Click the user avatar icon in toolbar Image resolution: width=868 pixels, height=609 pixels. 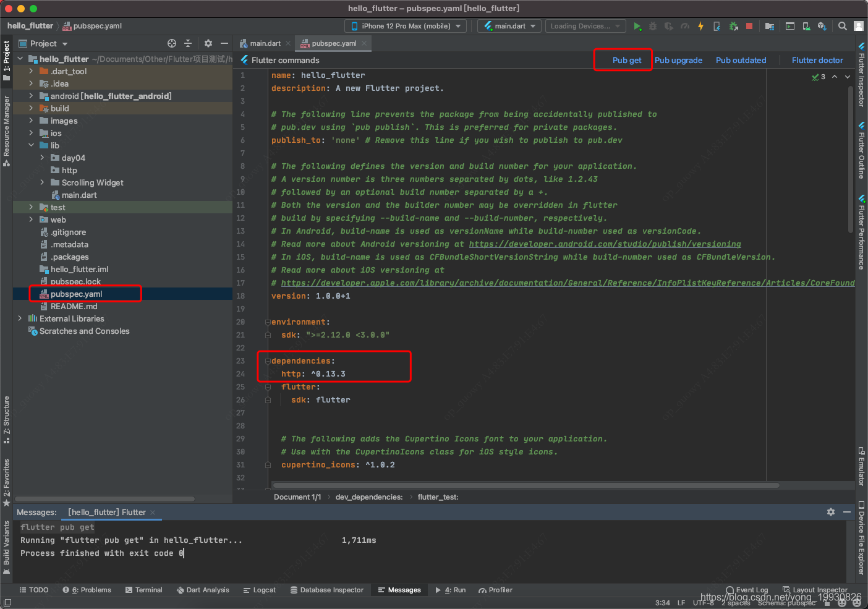click(x=859, y=26)
